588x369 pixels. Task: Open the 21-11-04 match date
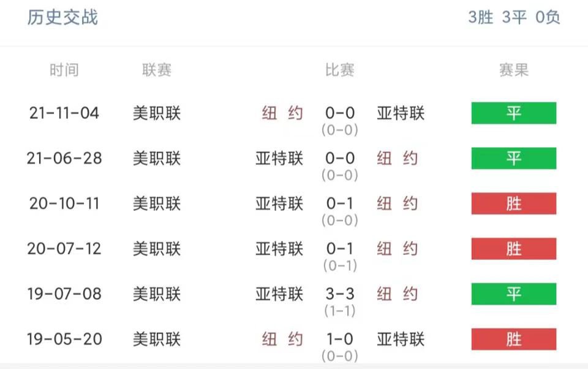coord(64,113)
